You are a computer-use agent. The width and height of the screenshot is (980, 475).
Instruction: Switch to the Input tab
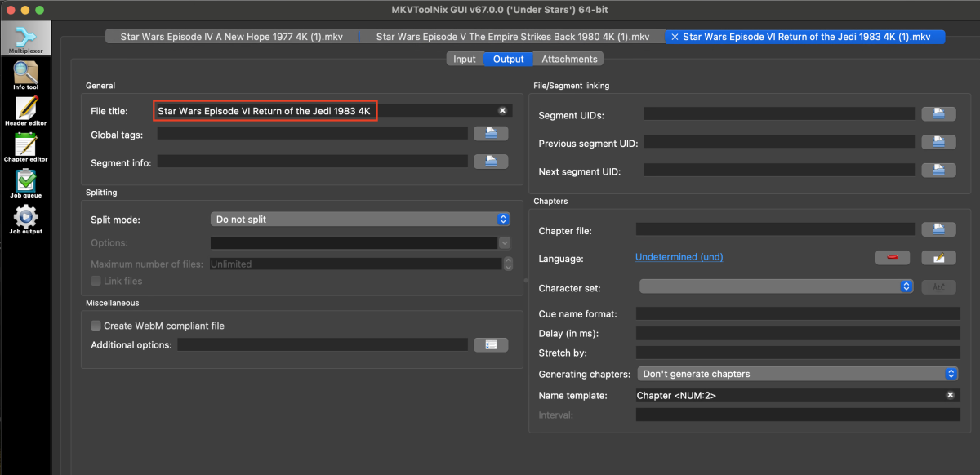(x=465, y=59)
